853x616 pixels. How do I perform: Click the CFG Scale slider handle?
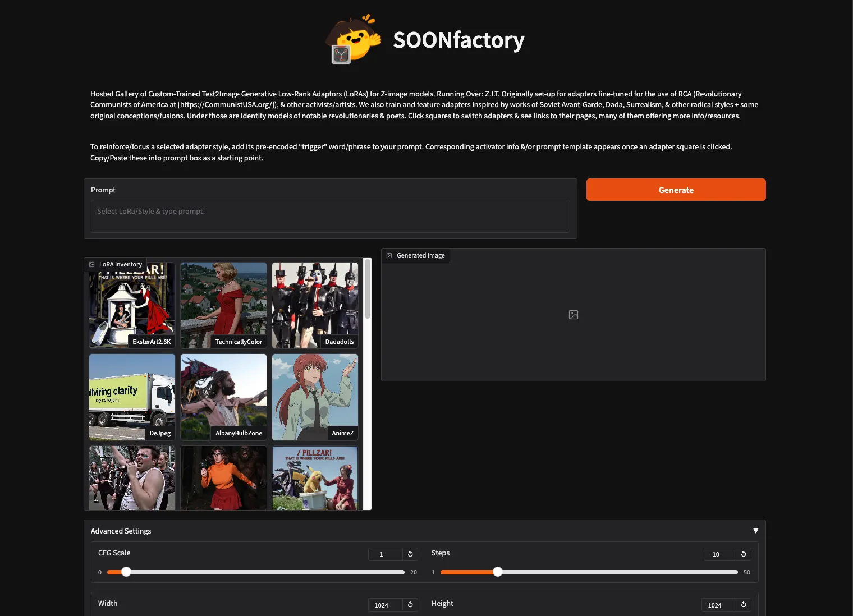click(x=126, y=572)
